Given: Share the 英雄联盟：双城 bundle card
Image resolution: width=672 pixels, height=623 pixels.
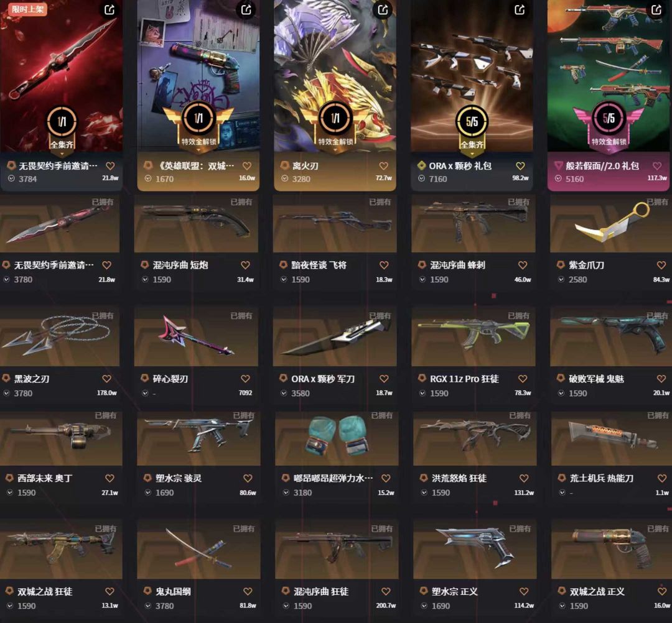Looking at the screenshot, I should tap(246, 9).
